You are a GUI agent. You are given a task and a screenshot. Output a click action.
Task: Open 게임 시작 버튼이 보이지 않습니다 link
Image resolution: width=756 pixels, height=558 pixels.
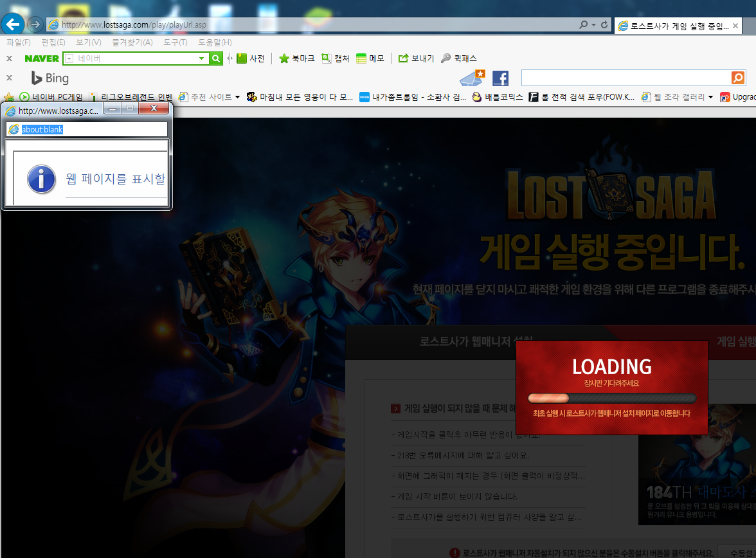454,496
